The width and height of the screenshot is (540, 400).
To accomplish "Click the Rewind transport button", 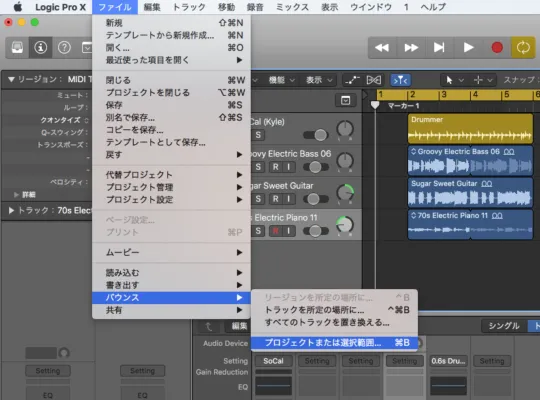I will [382, 48].
